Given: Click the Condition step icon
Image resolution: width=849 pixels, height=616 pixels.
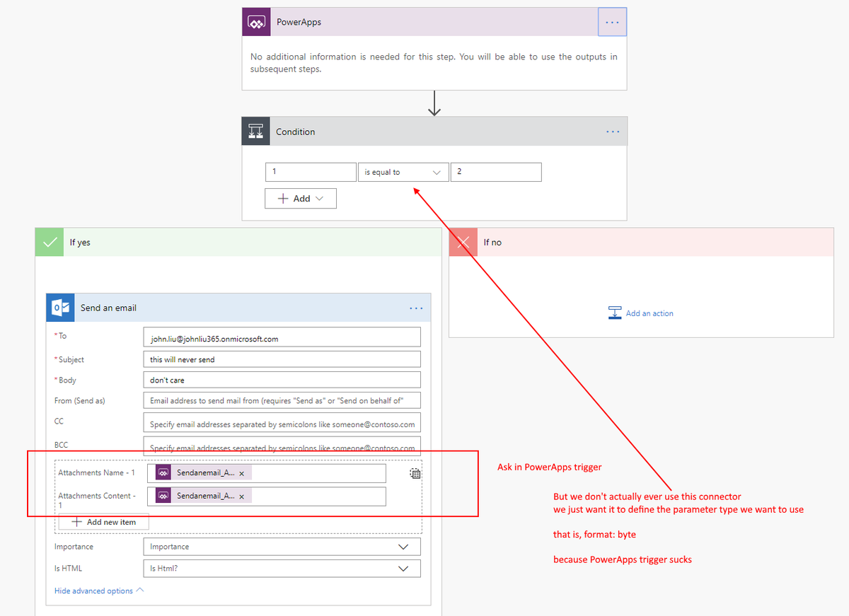Looking at the screenshot, I should [255, 132].
